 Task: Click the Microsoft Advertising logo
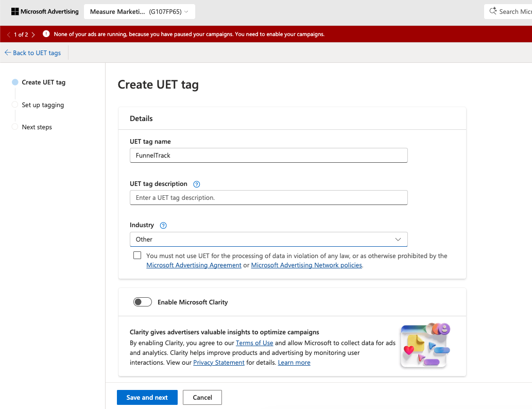point(45,11)
